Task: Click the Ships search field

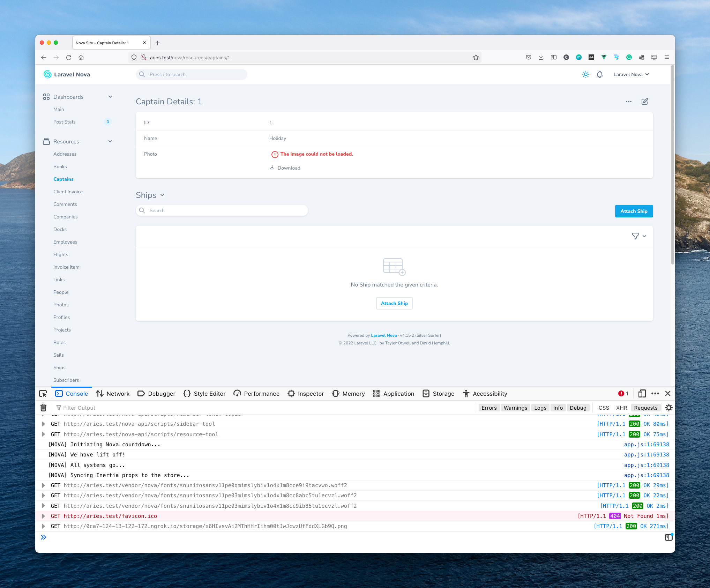Action: [x=222, y=210]
